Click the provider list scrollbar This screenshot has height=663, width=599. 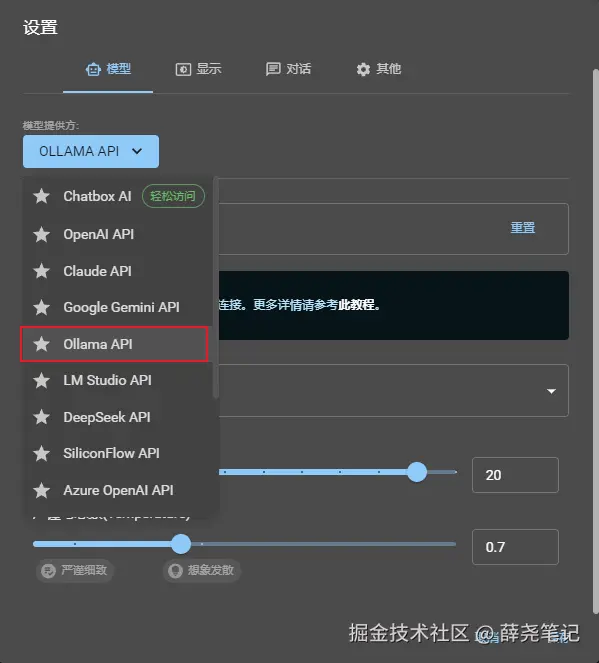click(216, 288)
